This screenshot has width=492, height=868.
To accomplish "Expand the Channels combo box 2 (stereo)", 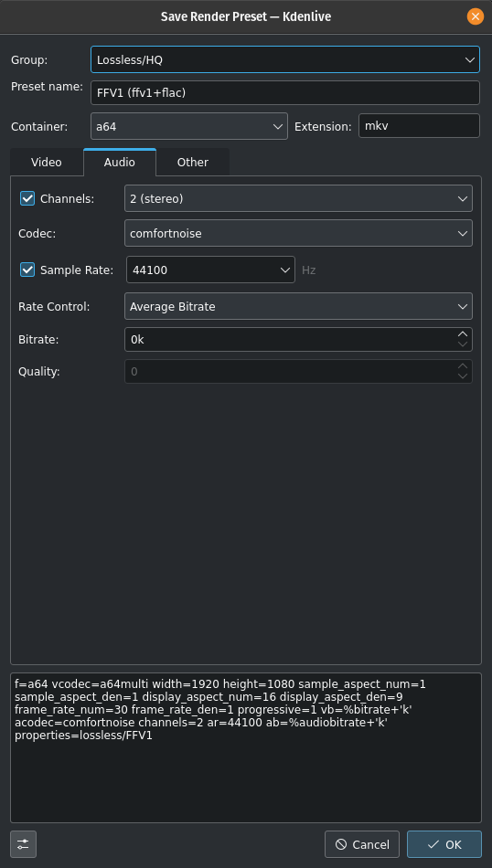I will pyautogui.click(x=299, y=198).
